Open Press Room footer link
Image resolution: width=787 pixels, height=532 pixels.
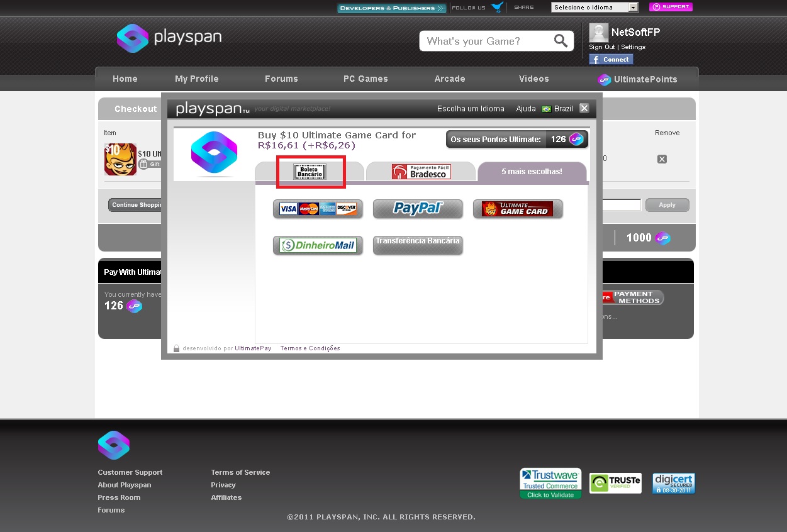pyautogui.click(x=119, y=497)
